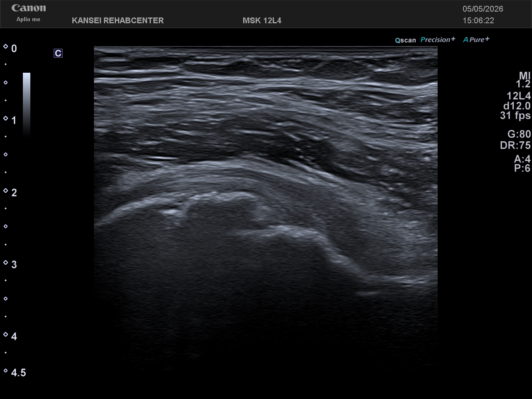Click the G:80 gain value
The image size is (532, 399).
click(x=519, y=134)
